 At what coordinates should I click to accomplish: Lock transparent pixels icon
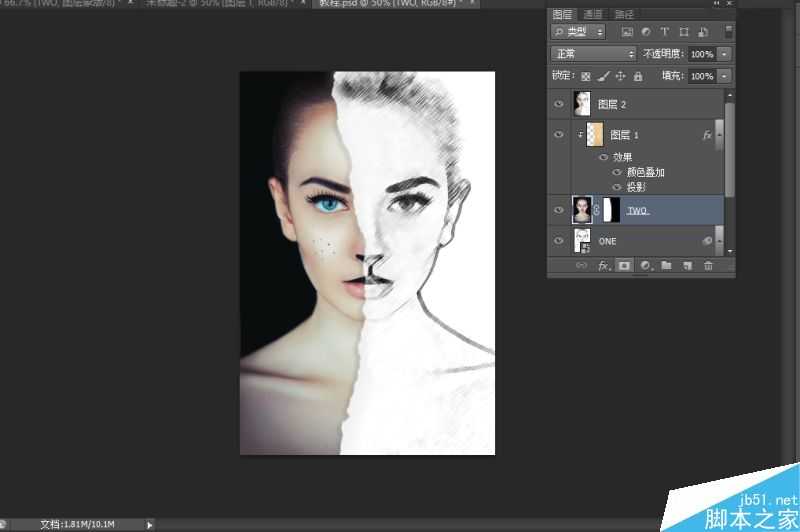pos(586,76)
